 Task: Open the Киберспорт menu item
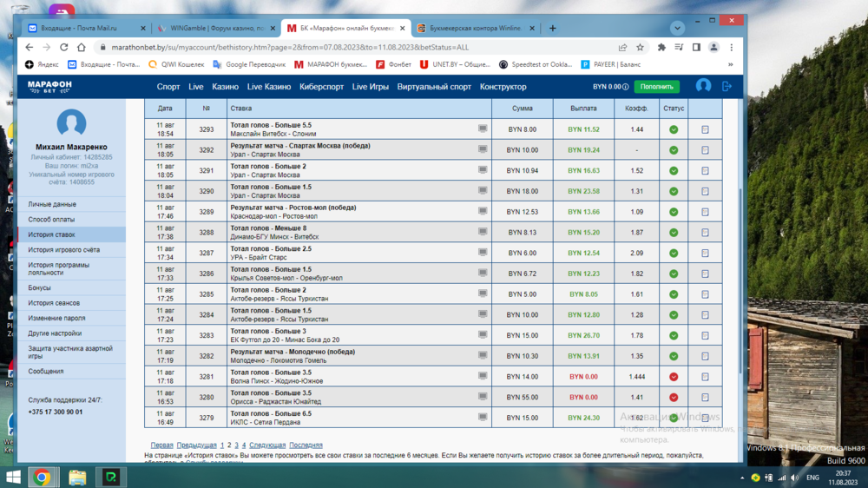point(321,87)
